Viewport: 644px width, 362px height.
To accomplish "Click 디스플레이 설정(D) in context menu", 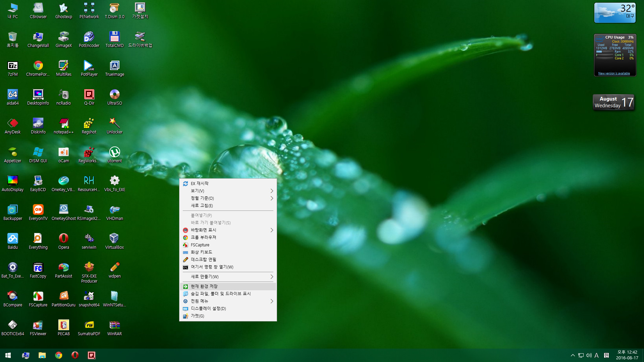I will (228, 308).
